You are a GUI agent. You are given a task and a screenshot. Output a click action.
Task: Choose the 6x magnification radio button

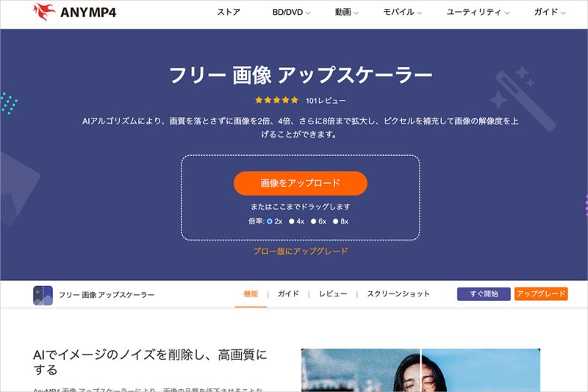click(x=314, y=221)
